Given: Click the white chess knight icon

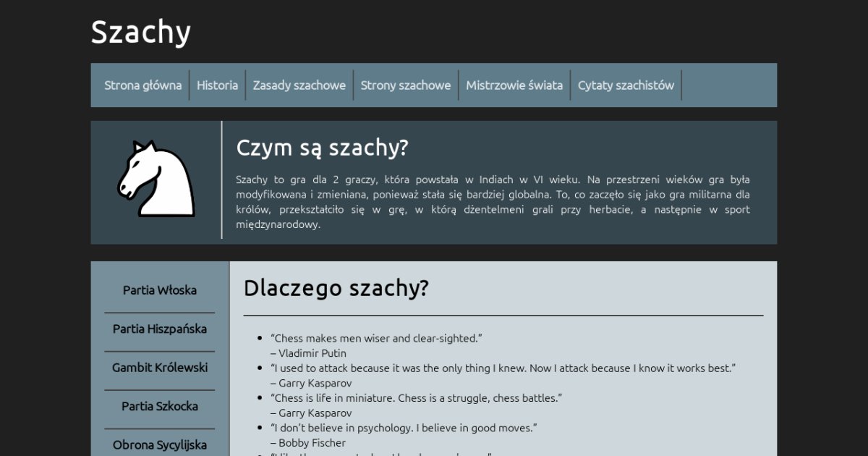Looking at the screenshot, I should click(156, 179).
